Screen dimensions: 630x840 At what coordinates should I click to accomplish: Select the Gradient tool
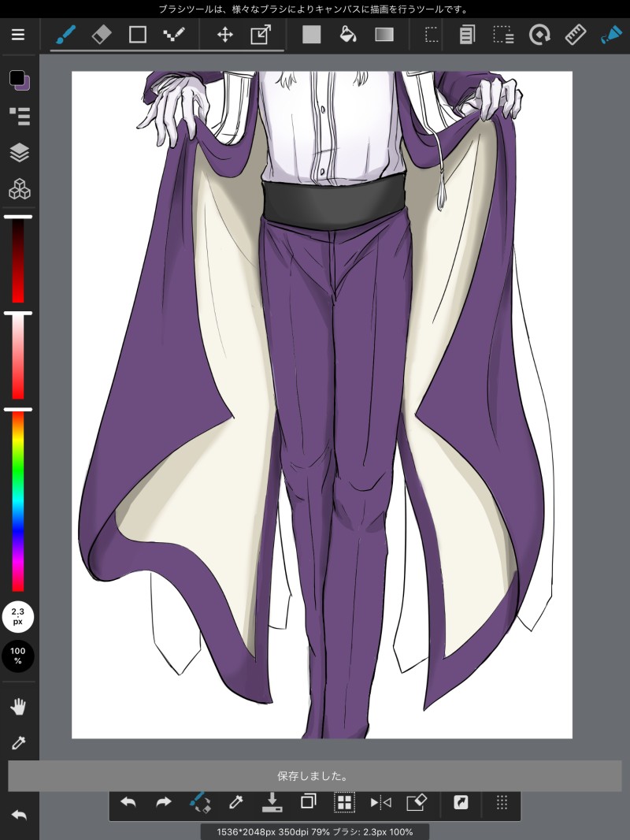(384, 35)
